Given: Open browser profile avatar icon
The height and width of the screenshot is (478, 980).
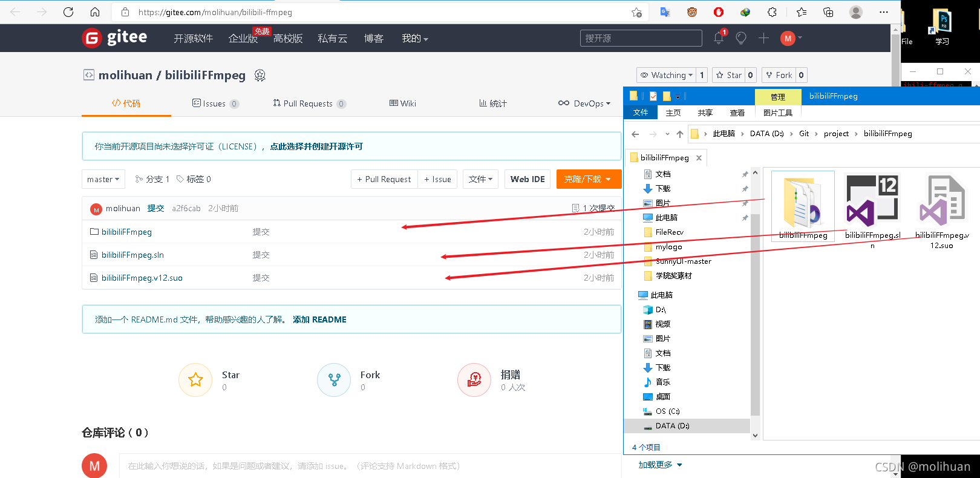Looking at the screenshot, I should pyautogui.click(x=856, y=12).
